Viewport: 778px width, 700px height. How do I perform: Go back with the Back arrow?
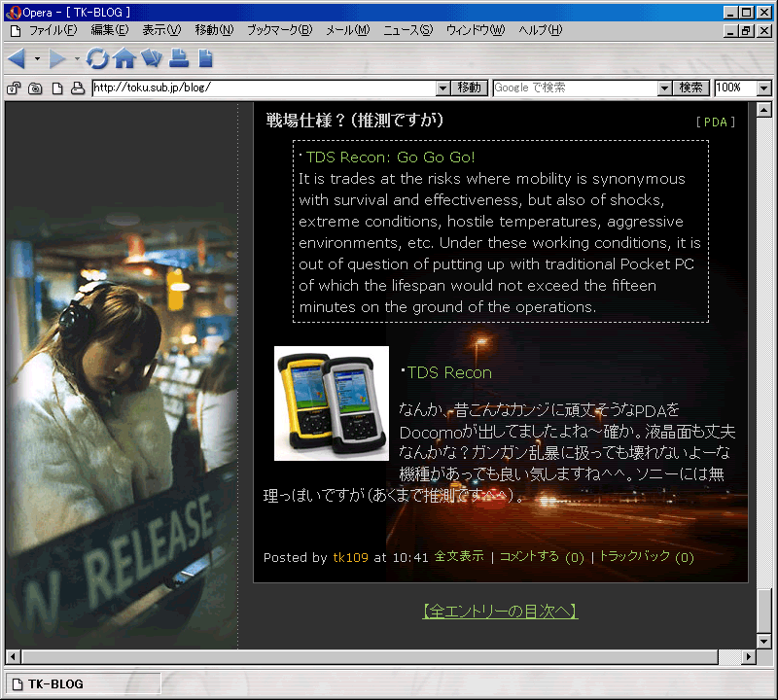[17, 58]
